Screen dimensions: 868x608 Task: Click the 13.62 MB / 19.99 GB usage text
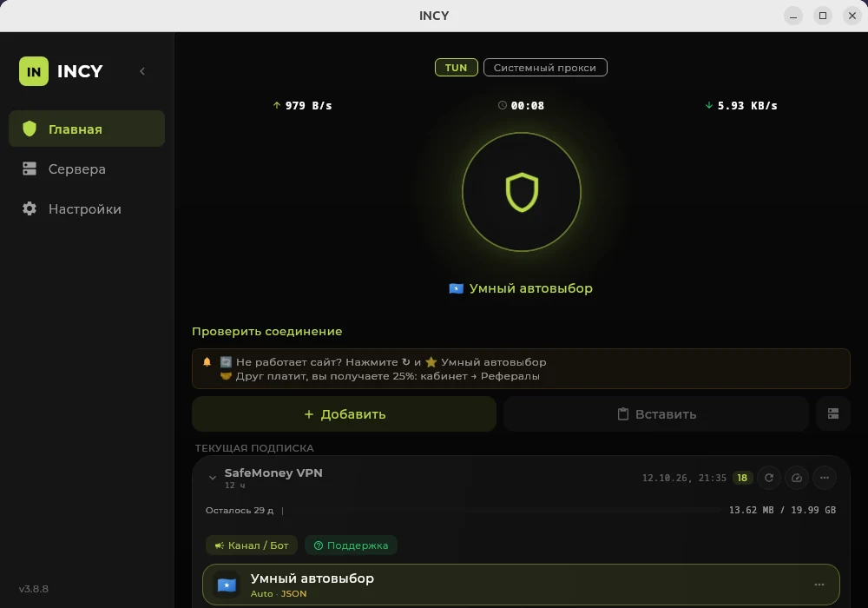point(782,510)
